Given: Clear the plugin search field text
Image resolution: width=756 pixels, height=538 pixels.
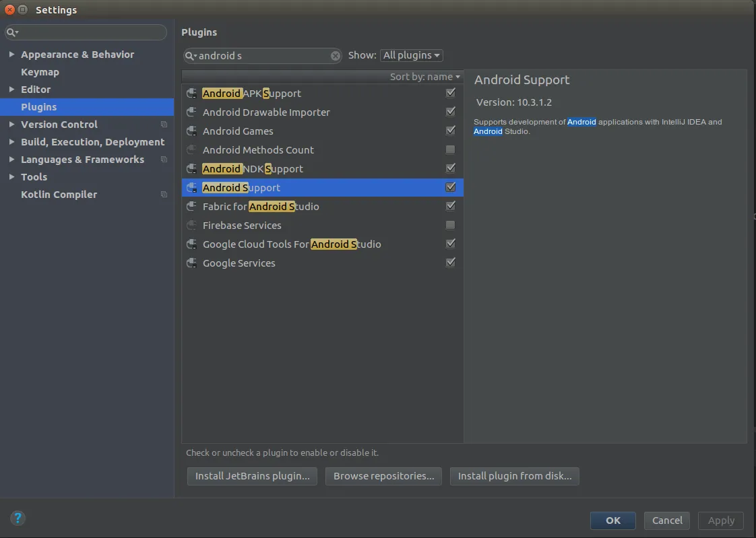Looking at the screenshot, I should [336, 56].
